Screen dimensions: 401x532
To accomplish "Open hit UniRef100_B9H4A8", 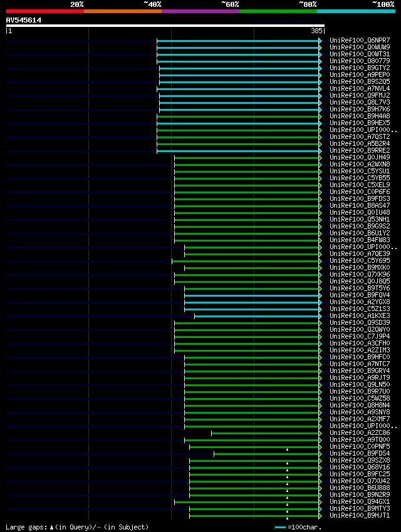I will click(360, 116).
